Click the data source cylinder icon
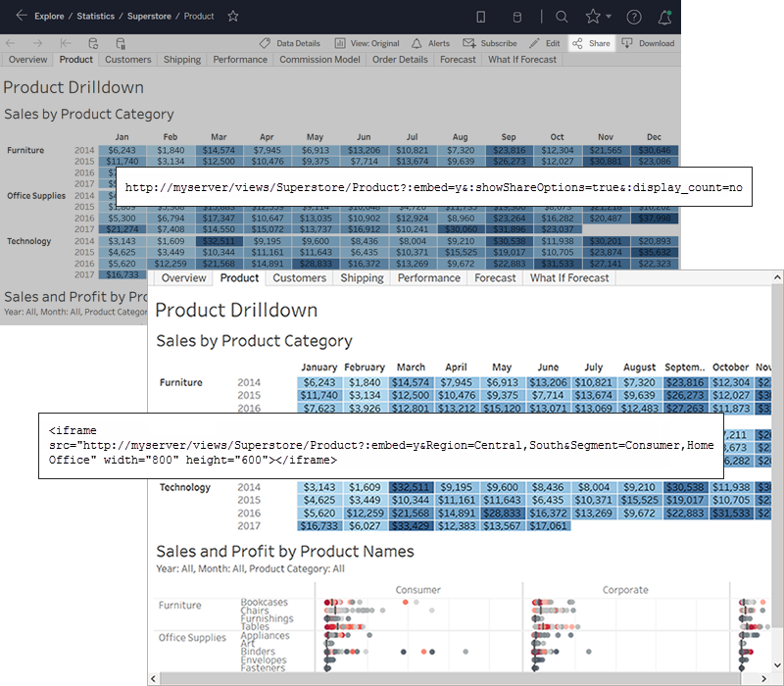Image resolution: width=784 pixels, height=686 pixels. pyautogui.click(x=517, y=17)
